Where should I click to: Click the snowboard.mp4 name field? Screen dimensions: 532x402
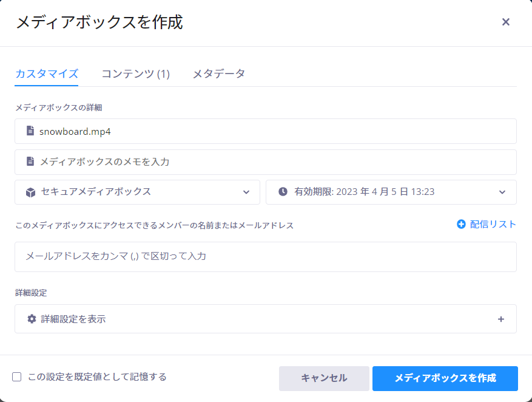coord(266,131)
